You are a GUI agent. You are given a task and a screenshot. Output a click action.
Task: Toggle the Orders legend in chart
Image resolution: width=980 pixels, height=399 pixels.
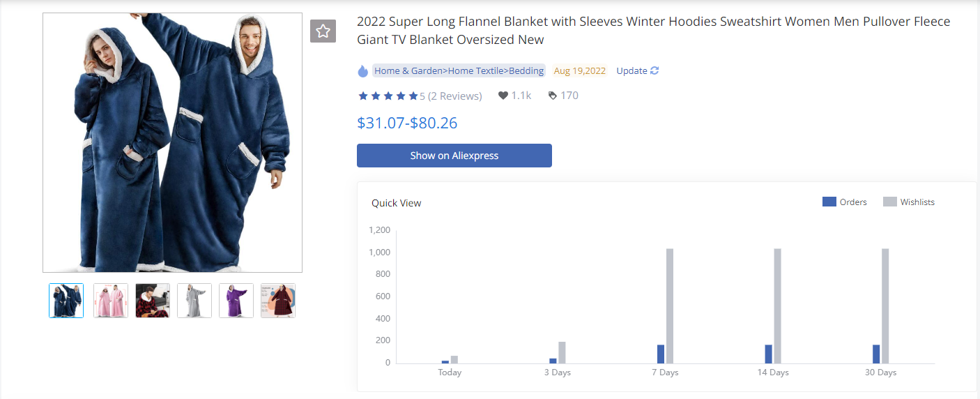[x=844, y=202]
